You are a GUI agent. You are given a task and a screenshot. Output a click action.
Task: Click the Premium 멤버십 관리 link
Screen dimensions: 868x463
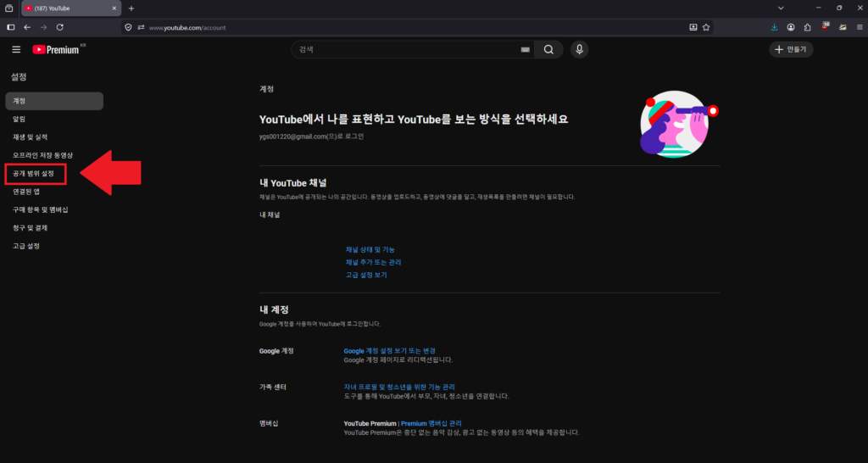[431, 424]
